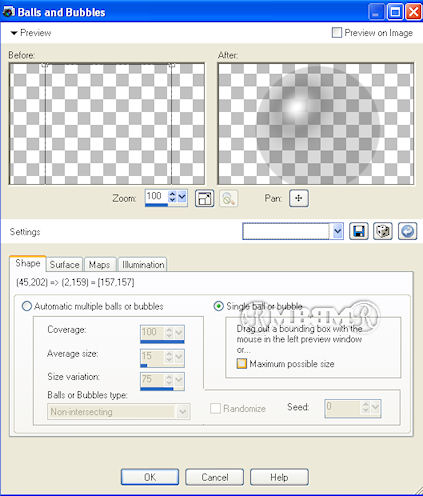The height and width of the screenshot is (496, 423).
Task: Click the Balls and Bubbles title icon
Action: tap(8, 12)
